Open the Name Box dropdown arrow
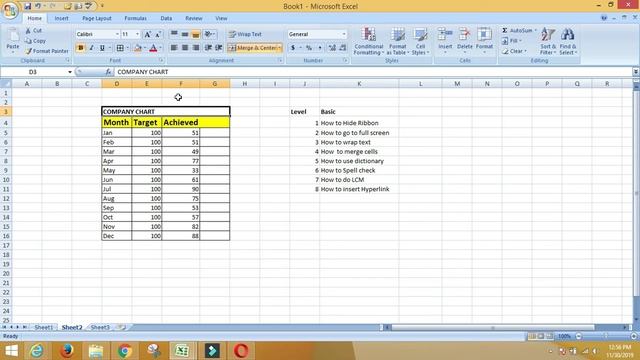This screenshot has height=360, width=640. [x=70, y=72]
